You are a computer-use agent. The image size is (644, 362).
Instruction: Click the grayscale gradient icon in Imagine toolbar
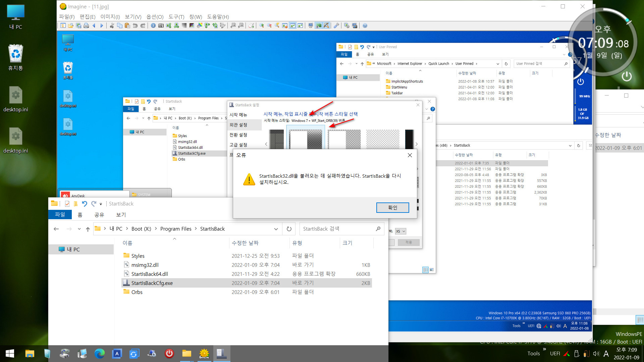tap(184, 25)
